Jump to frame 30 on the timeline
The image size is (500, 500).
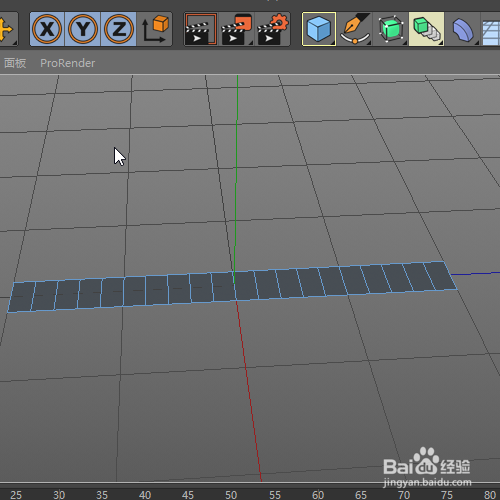(59, 495)
